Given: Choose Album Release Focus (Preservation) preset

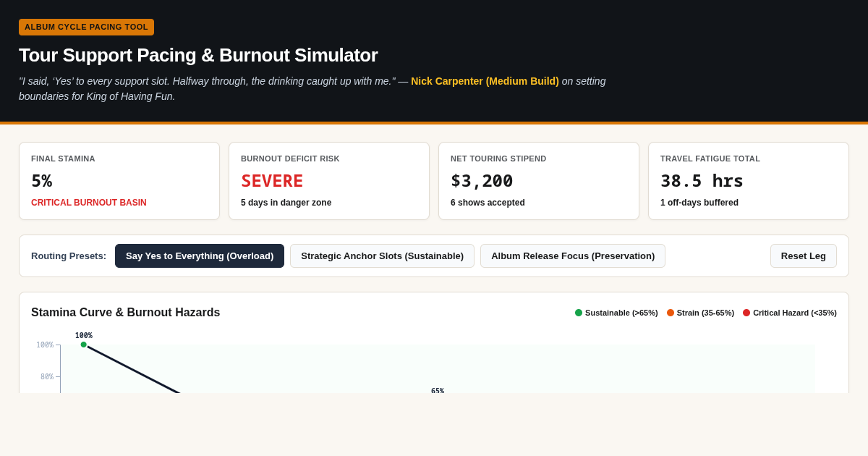Looking at the screenshot, I should click(573, 256).
